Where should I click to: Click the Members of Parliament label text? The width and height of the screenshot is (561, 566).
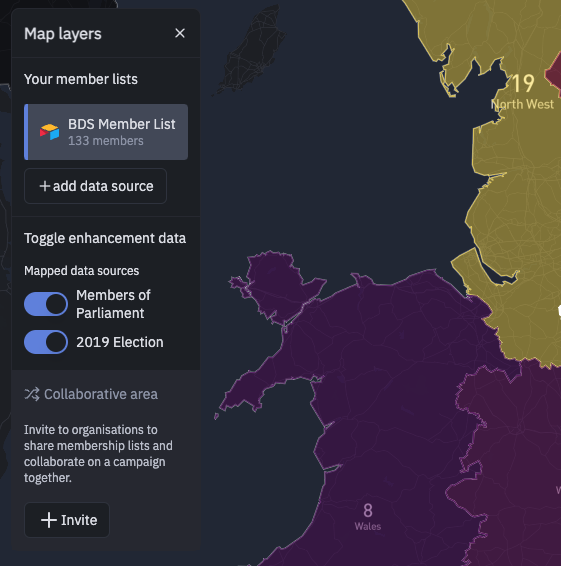[x=113, y=304]
